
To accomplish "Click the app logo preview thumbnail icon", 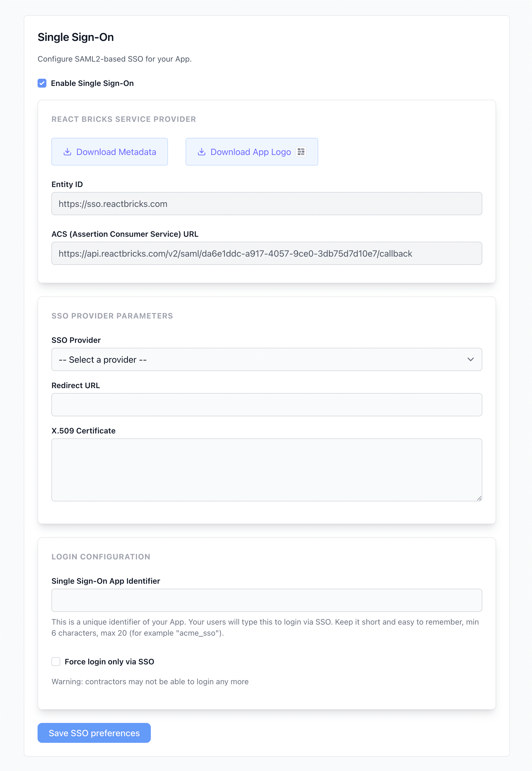I will point(301,152).
